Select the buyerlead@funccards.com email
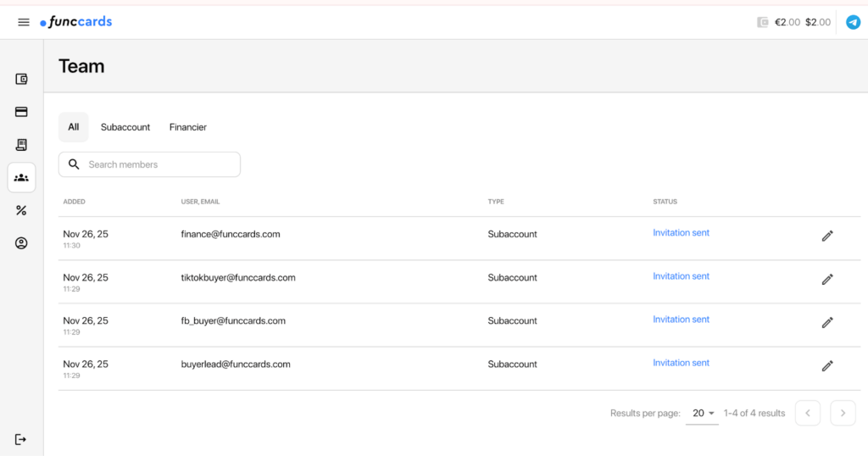 (236, 364)
